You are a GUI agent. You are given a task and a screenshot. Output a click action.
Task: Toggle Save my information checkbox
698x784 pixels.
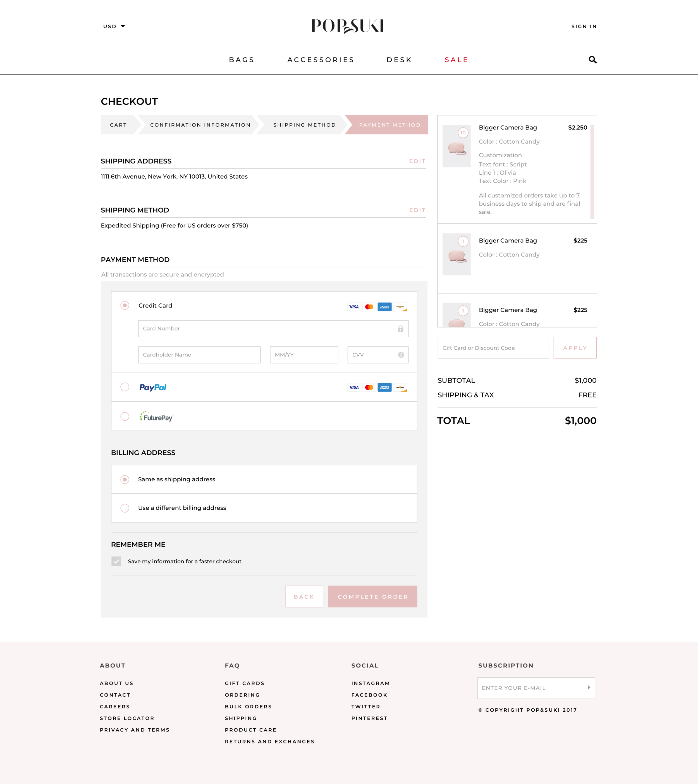(x=116, y=561)
